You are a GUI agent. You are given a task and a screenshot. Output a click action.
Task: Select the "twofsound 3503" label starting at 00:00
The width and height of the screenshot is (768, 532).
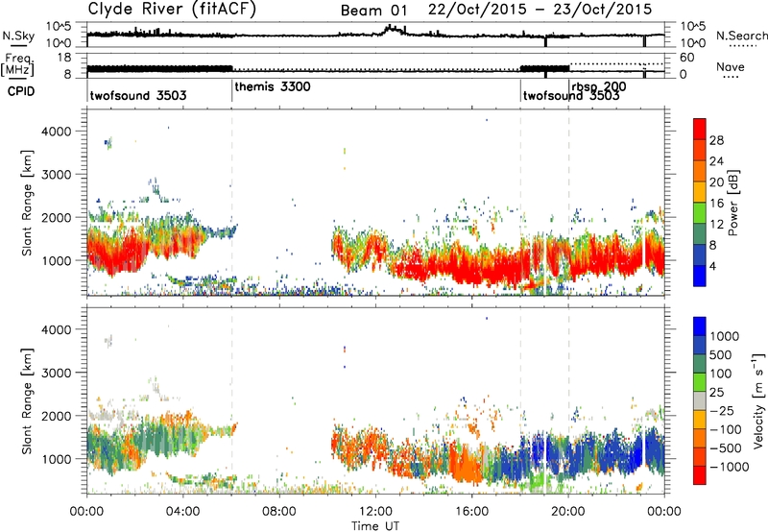(x=138, y=95)
